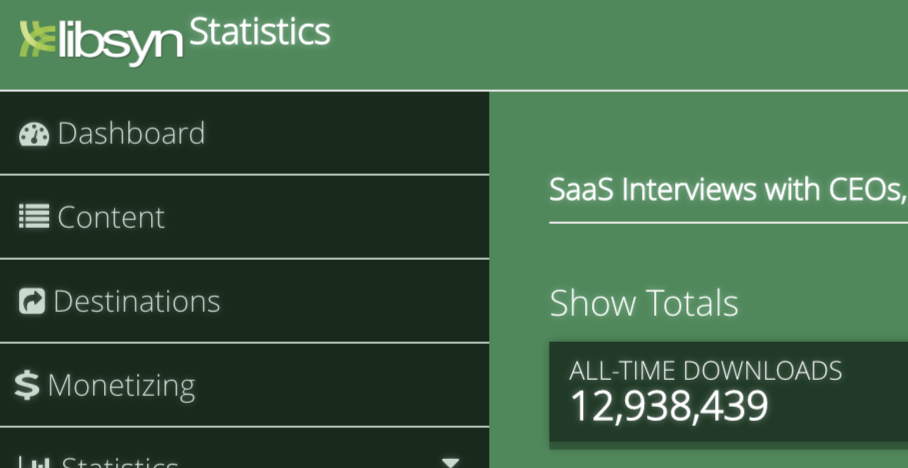
Task: Click the Destinations share arrow icon
Action: (32, 301)
